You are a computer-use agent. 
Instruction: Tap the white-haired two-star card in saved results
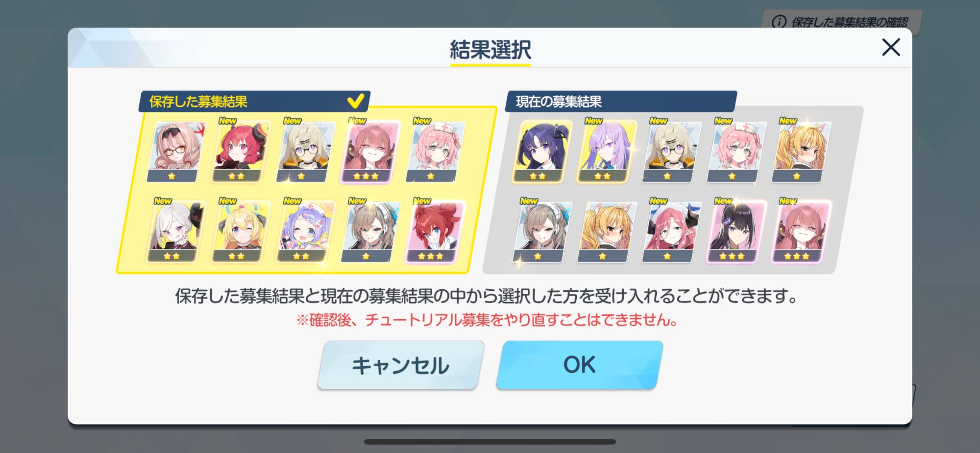click(175, 232)
